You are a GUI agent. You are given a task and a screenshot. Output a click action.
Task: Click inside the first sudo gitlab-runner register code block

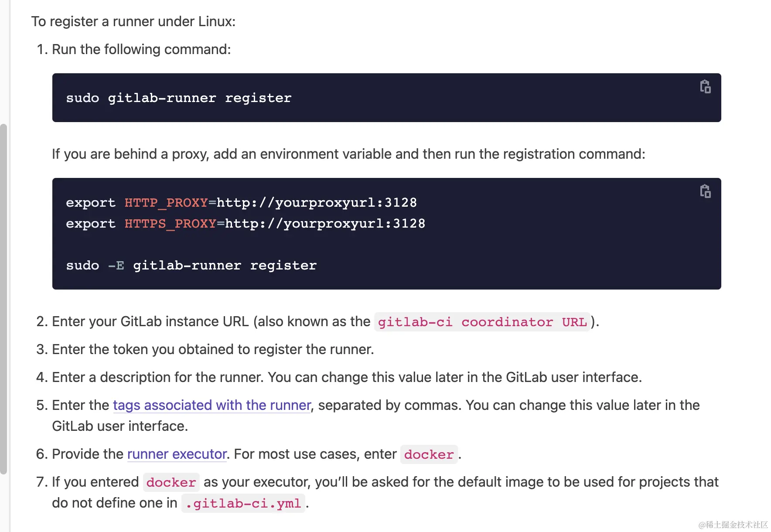tap(386, 98)
